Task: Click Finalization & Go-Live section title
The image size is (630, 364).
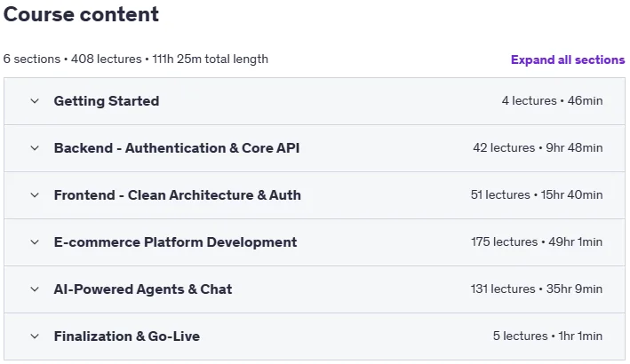Action: pyautogui.click(x=126, y=336)
